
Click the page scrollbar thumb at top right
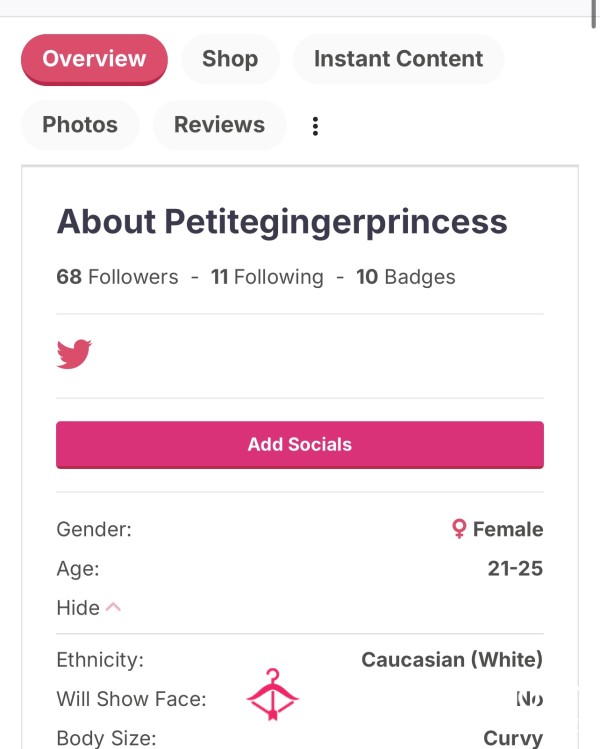tap(593, 13)
